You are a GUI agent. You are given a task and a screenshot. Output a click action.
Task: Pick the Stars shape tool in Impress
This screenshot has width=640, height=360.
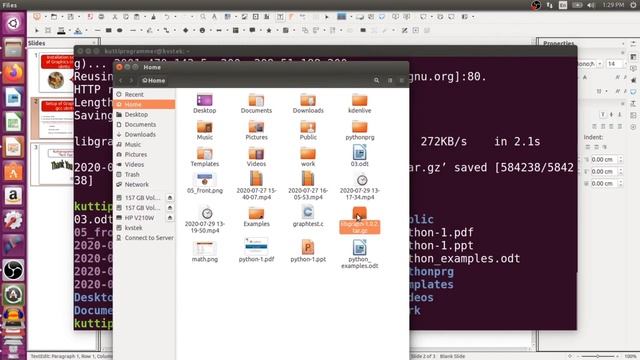pyautogui.click(x=269, y=30)
